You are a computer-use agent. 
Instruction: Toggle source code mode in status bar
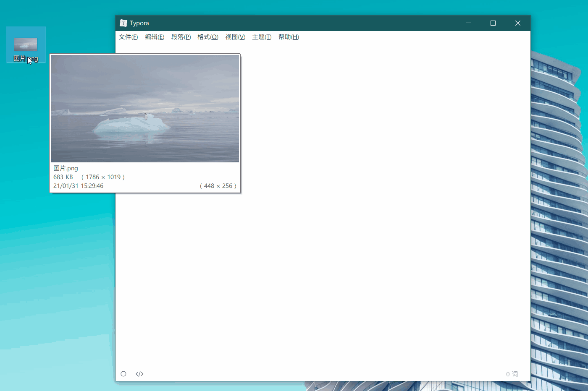coord(139,374)
